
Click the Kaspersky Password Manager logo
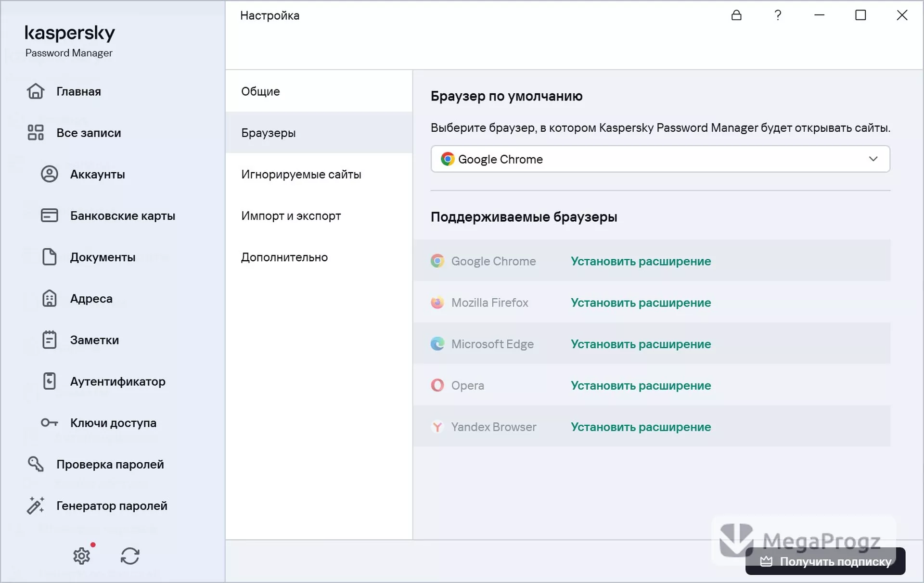click(x=70, y=41)
